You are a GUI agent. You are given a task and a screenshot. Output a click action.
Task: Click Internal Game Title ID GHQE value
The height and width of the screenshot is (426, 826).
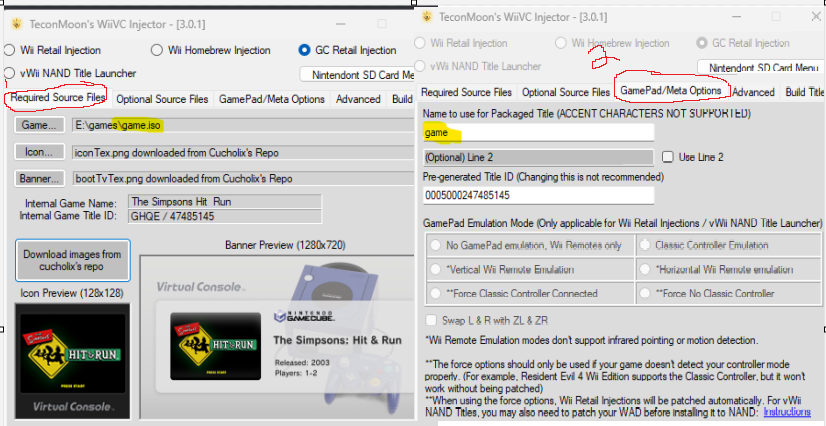point(225,216)
